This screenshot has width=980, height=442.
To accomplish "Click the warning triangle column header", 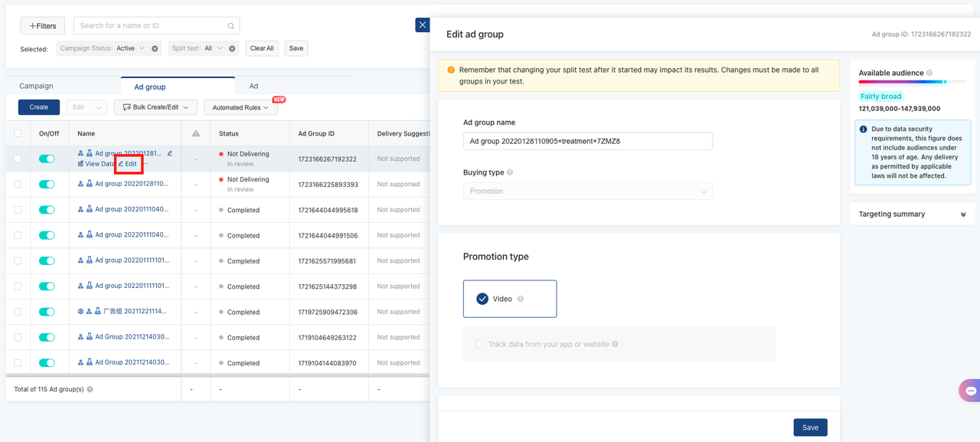I will coord(196,133).
